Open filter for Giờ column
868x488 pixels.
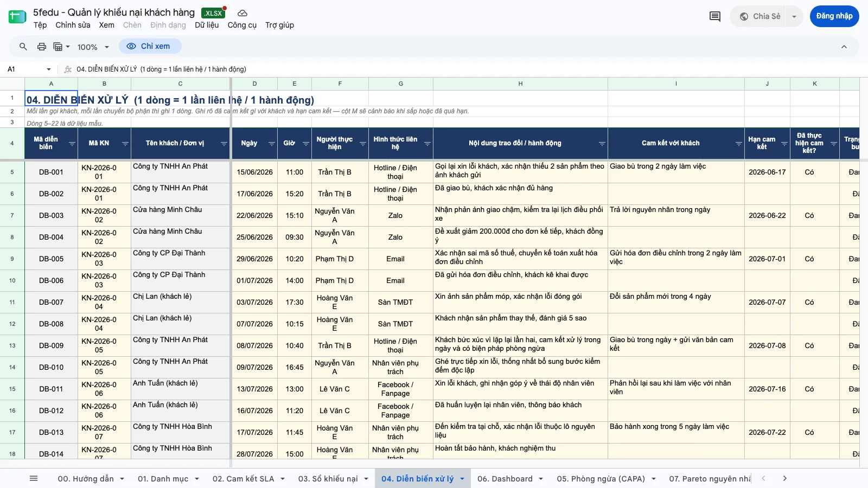click(306, 144)
